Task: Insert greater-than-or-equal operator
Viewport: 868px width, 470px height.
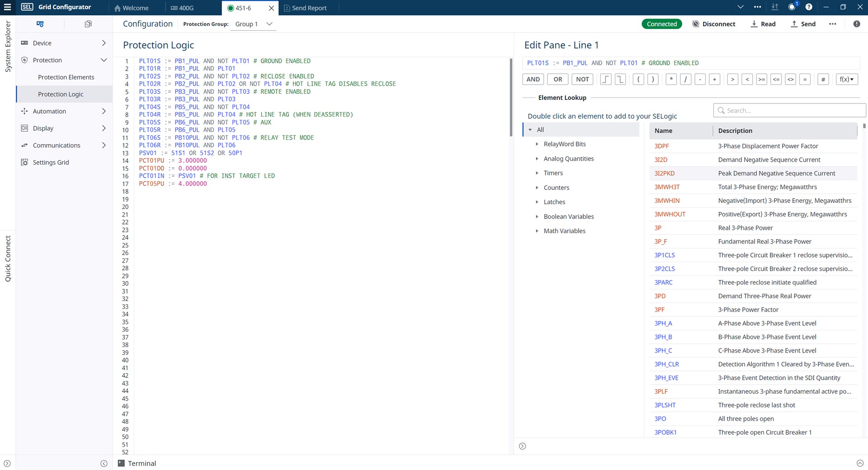Action: (x=762, y=80)
